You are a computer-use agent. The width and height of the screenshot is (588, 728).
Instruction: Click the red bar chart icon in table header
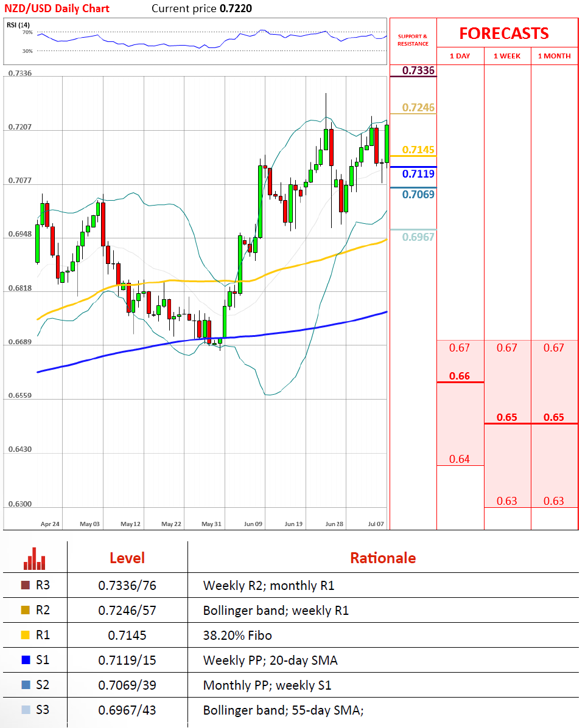35,558
